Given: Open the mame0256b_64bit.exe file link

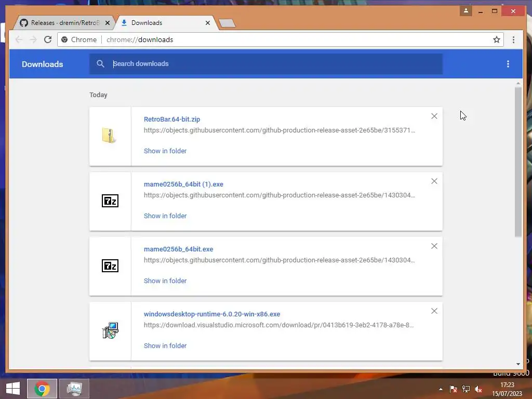Looking at the screenshot, I should [178, 249].
